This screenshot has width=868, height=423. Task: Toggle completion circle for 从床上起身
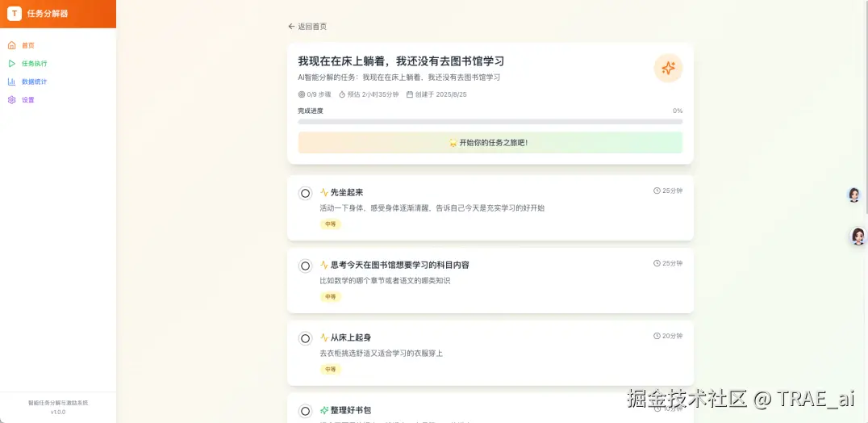pos(305,338)
